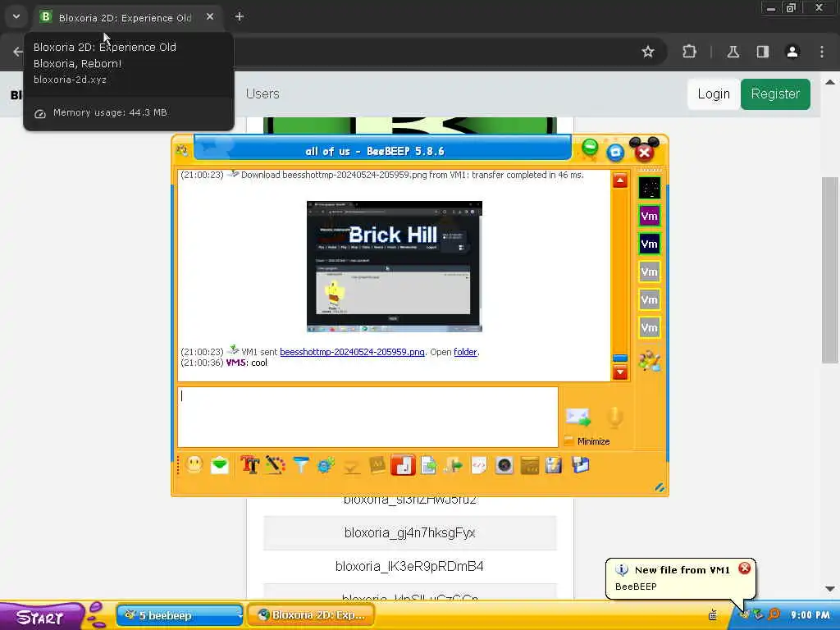
Task: Click bloxoria_gj4n7hksgFyx list entry
Action: tap(410, 532)
